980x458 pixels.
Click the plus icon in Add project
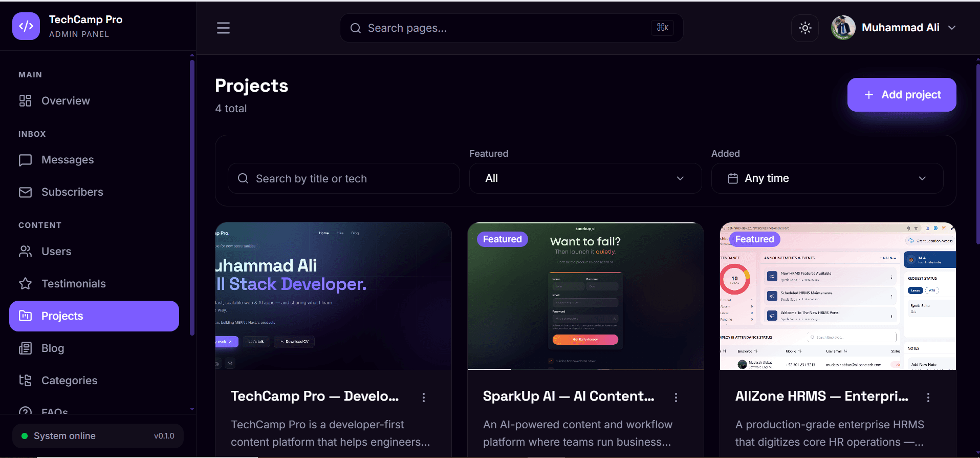point(868,95)
